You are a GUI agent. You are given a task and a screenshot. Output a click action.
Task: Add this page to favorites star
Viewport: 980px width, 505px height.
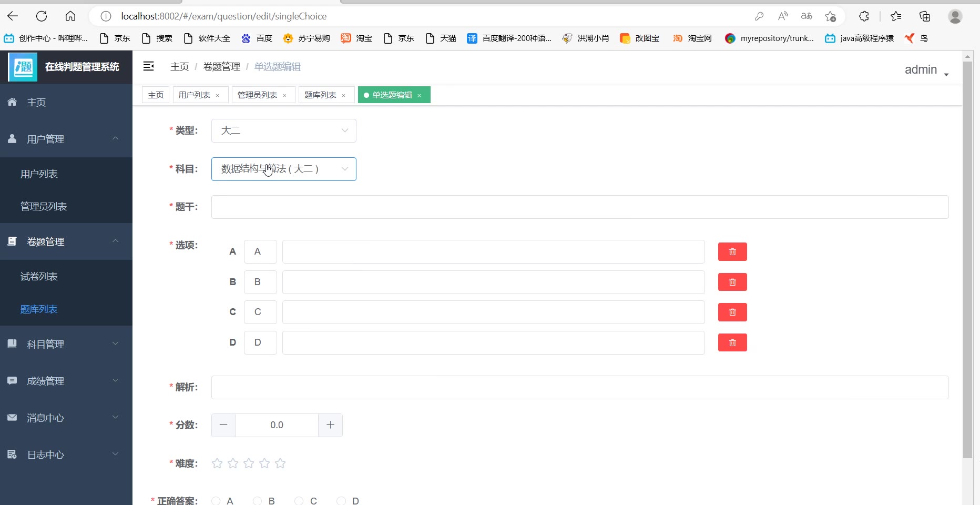[831, 16]
